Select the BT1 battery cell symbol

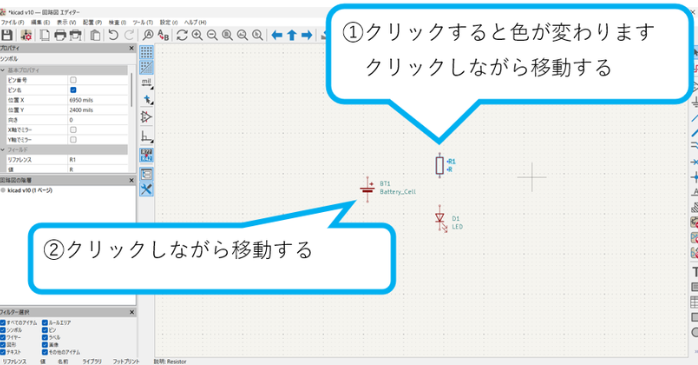coord(367,189)
